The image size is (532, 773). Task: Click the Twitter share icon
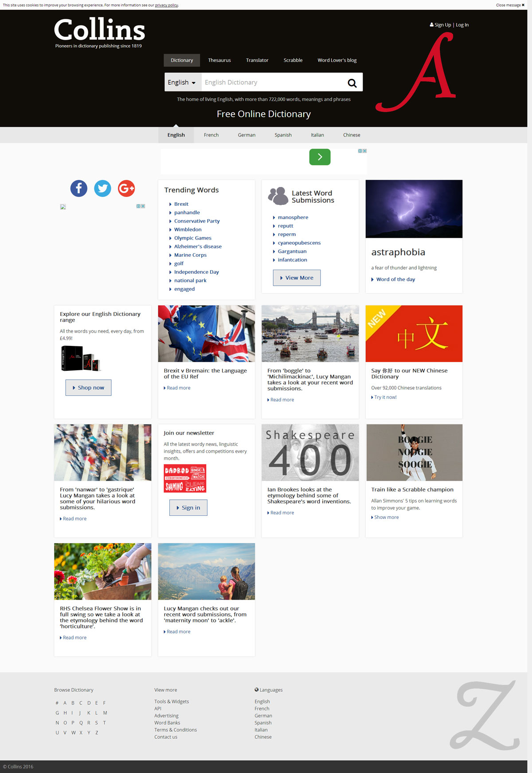102,188
